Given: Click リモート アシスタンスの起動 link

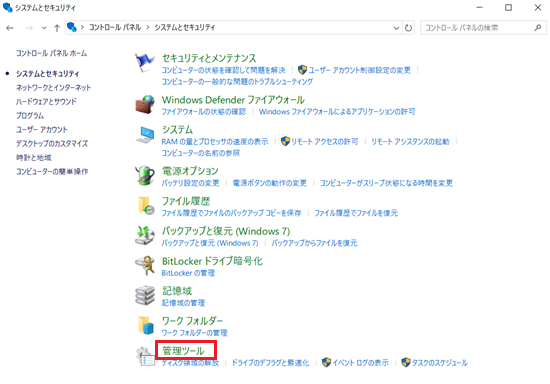Looking at the screenshot, I should point(410,141).
